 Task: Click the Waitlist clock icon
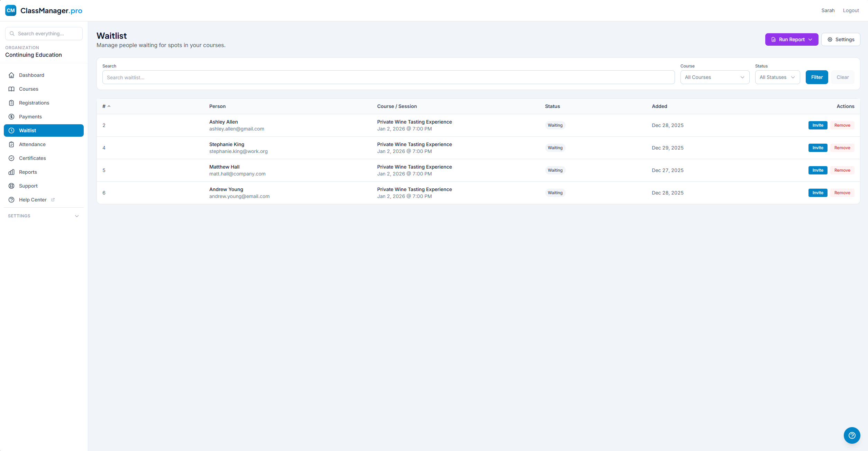pyautogui.click(x=11, y=130)
